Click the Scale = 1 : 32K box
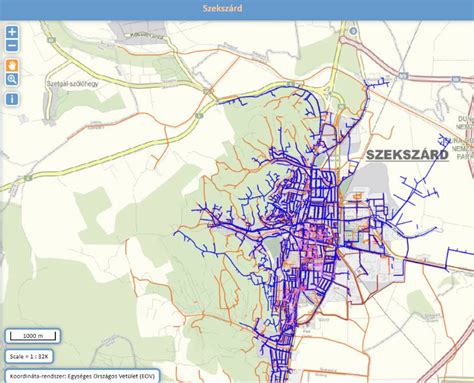474x383 pixels. 29,356
